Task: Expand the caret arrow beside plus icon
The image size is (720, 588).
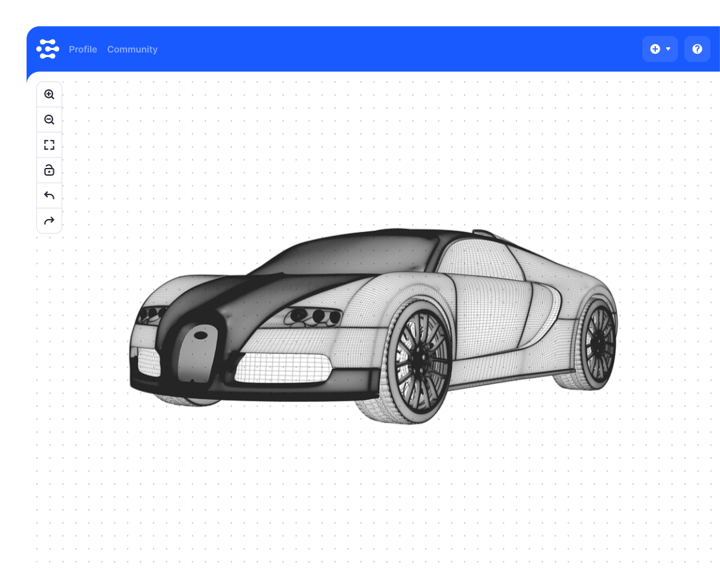Action: click(x=668, y=49)
